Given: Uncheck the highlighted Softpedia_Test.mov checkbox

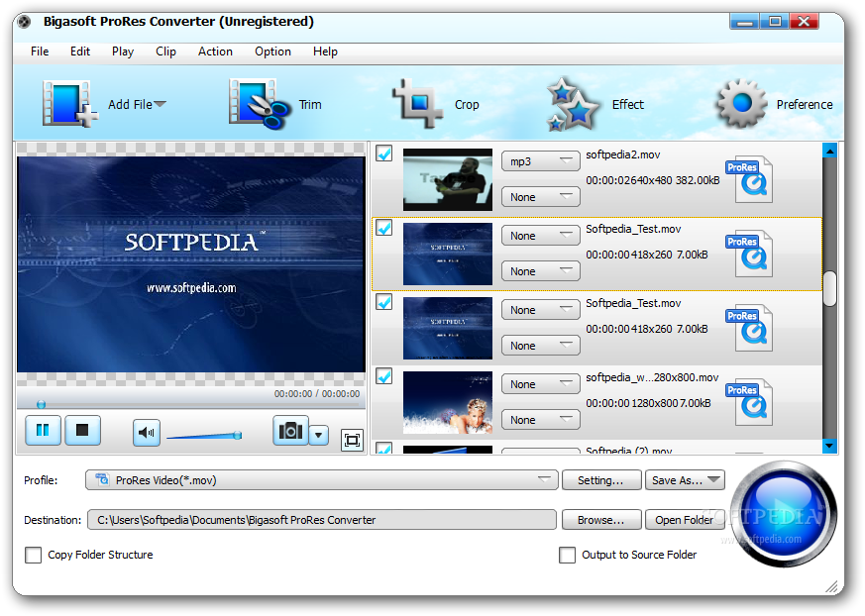Looking at the screenshot, I should 384,227.
